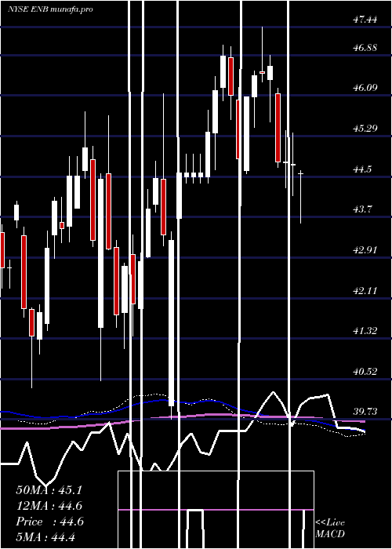Image resolution: width=392 pixels, height=549 pixels.
Task: Select the 39.73 price axis label
Action: pyautogui.click(x=365, y=412)
